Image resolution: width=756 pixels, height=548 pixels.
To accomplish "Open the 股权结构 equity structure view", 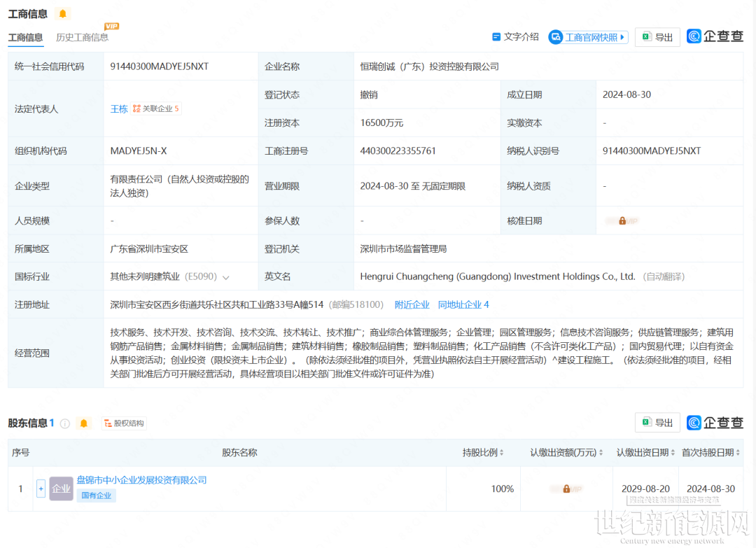I will pyautogui.click(x=124, y=423).
